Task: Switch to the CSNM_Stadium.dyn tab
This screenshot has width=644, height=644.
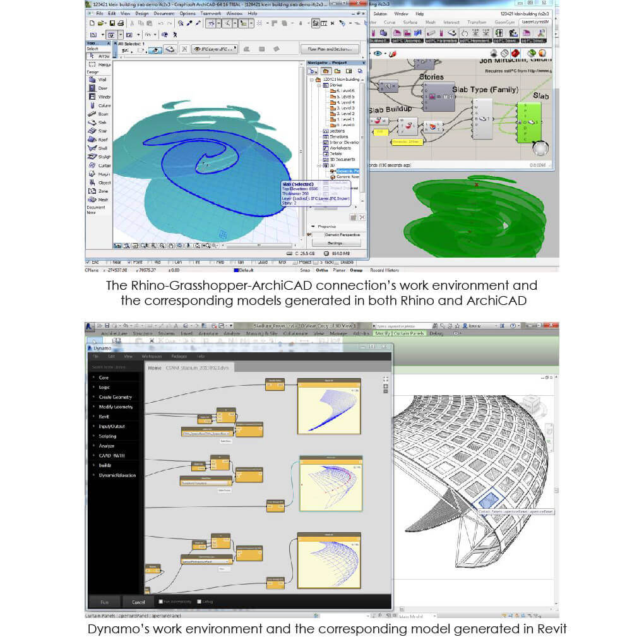Action: 196,367
